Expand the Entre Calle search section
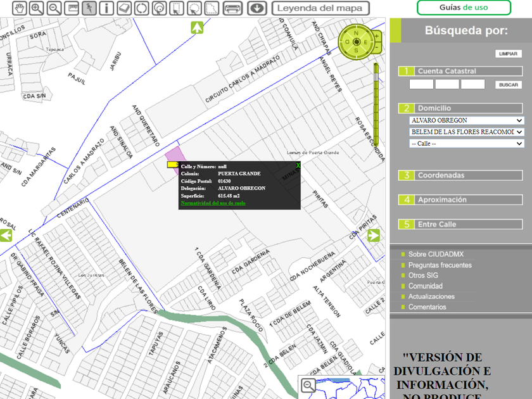532x399 pixels. click(x=460, y=224)
